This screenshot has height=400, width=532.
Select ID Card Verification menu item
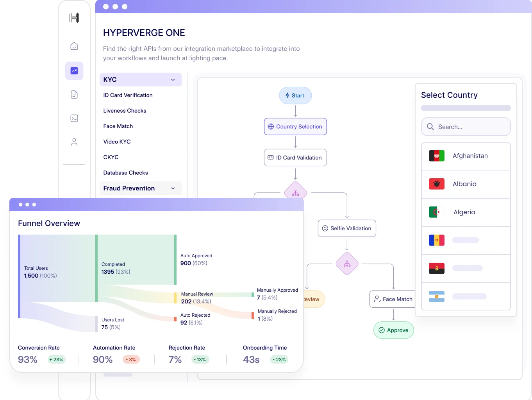pos(128,95)
